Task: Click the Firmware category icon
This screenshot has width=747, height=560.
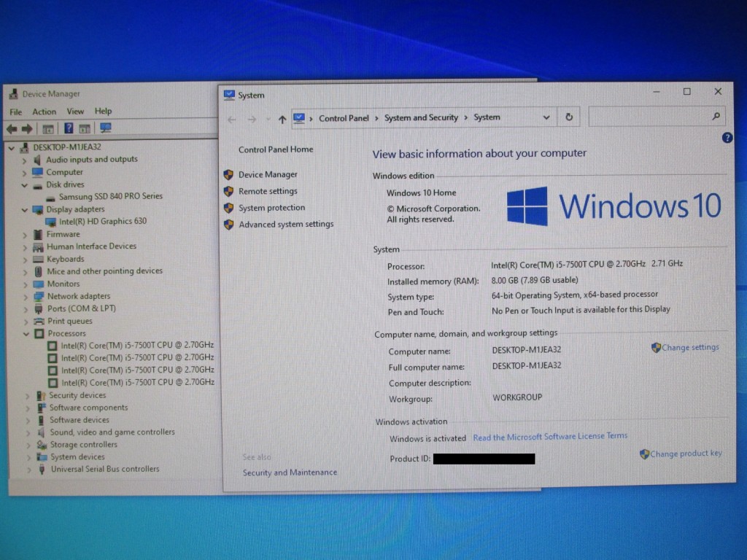Action: [x=38, y=235]
